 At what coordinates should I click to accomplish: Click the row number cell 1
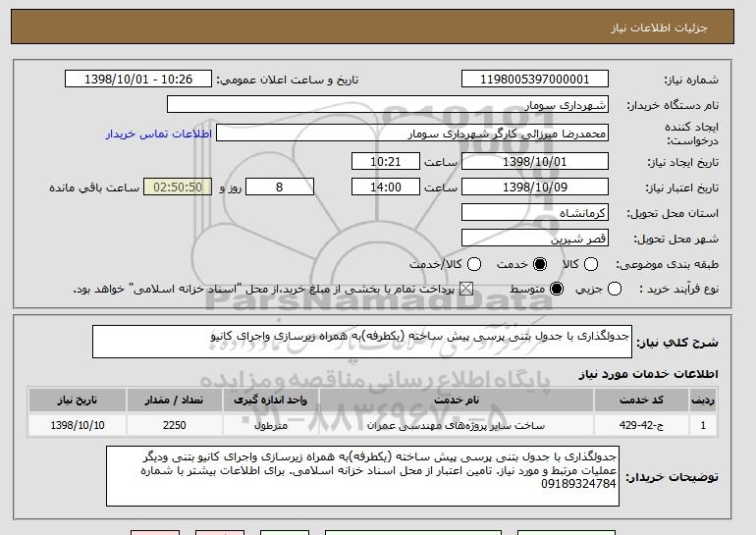coord(703,426)
